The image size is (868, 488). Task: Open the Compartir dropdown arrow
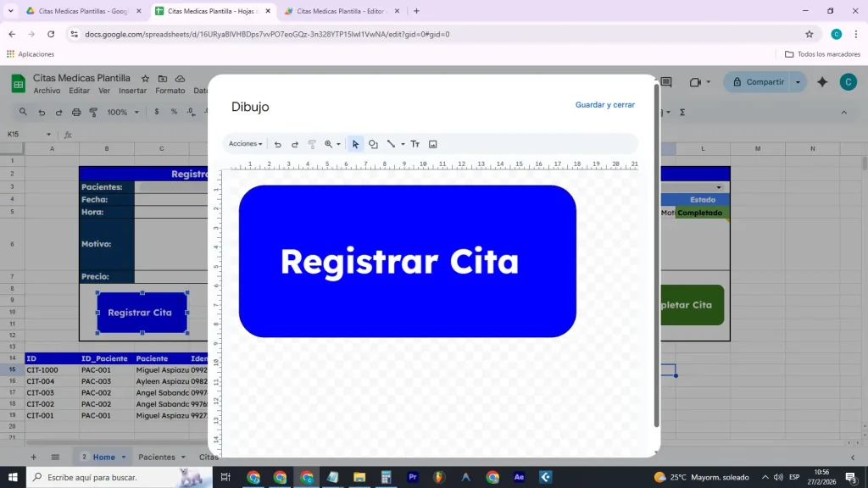798,82
